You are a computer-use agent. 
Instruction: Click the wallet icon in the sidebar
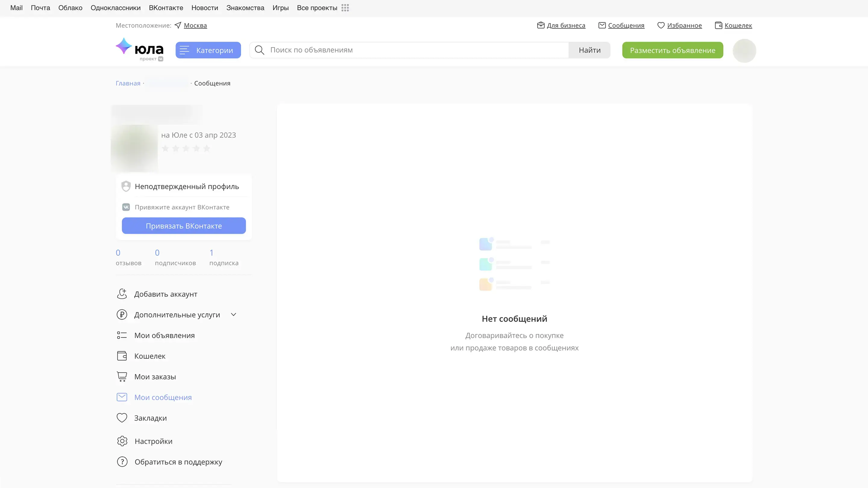coord(122,356)
